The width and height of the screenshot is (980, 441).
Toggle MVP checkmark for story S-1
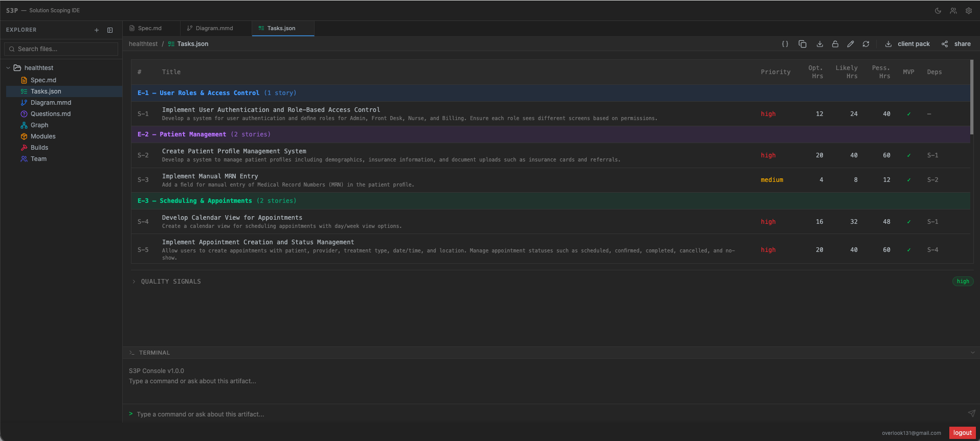click(909, 114)
